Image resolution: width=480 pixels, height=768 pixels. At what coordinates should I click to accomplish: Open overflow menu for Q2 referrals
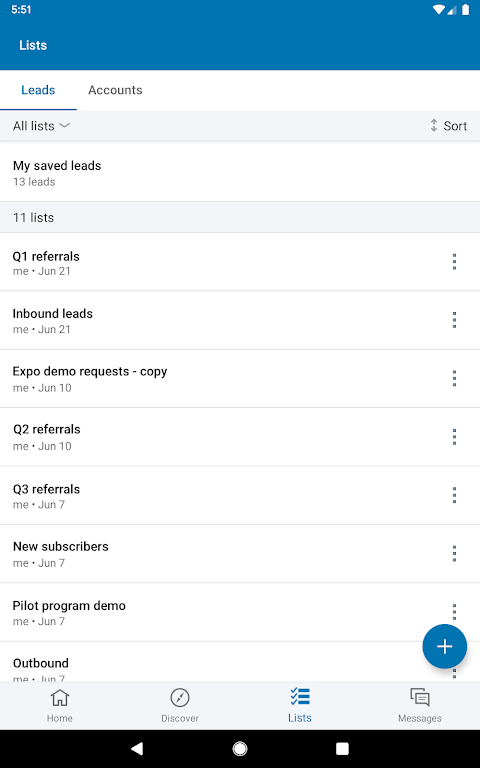(455, 436)
